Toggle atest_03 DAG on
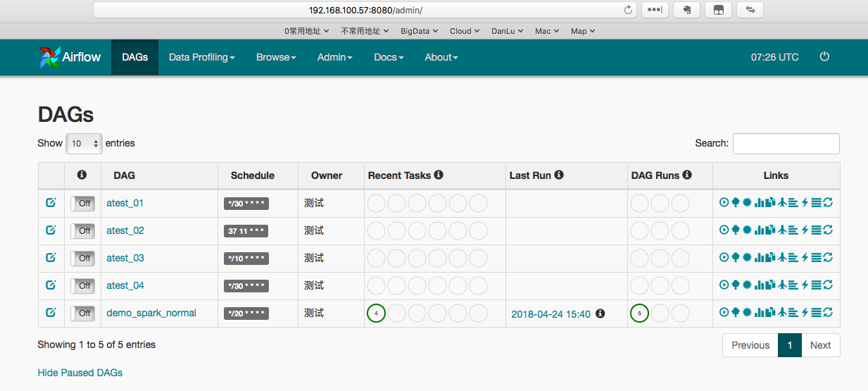The image size is (868, 391). point(82,258)
